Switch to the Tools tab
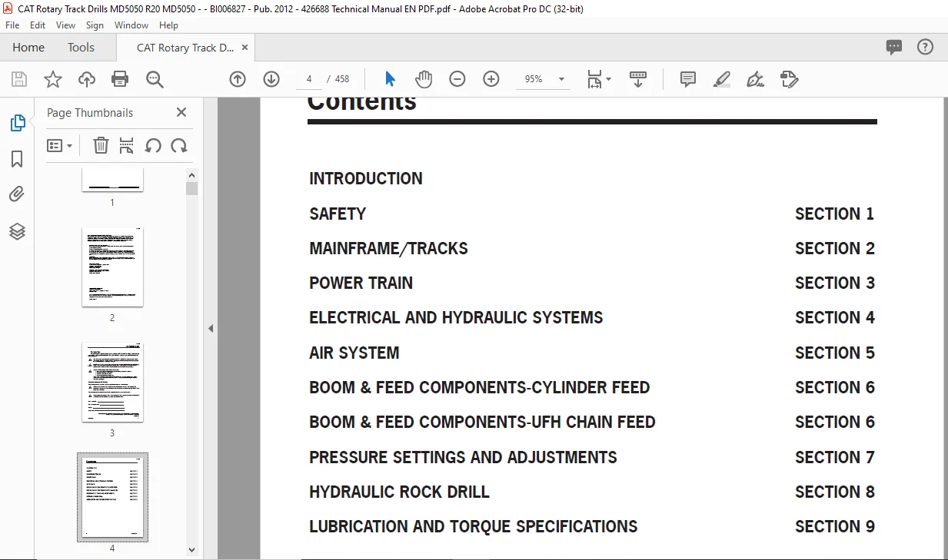Image resolution: width=948 pixels, height=560 pixels. [x=81, y=47]
